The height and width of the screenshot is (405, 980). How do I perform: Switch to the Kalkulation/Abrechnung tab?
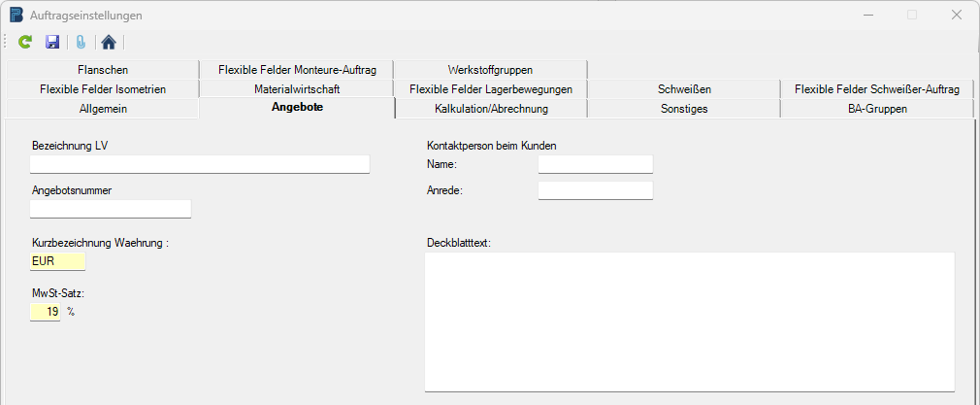click(x=491, y=109)
